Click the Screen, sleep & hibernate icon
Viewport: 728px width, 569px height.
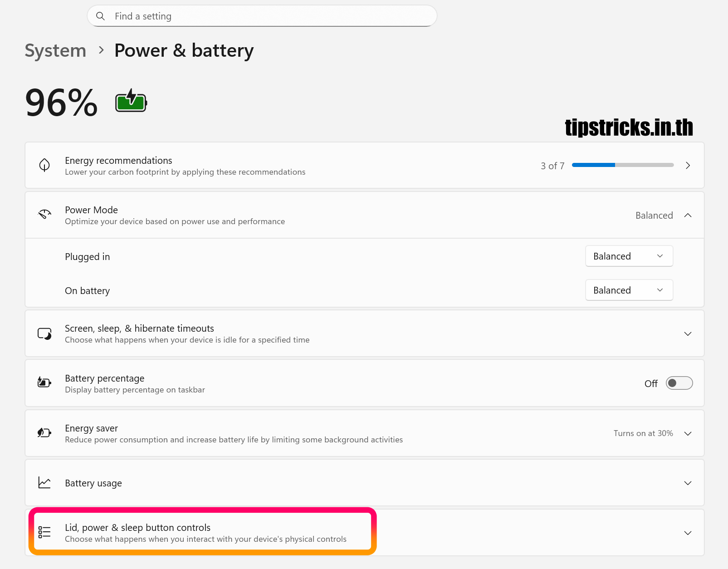point(44,334)
